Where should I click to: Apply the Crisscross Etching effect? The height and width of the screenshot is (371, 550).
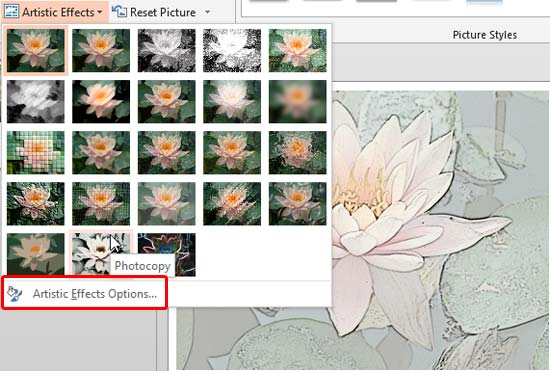click(167, 204)
